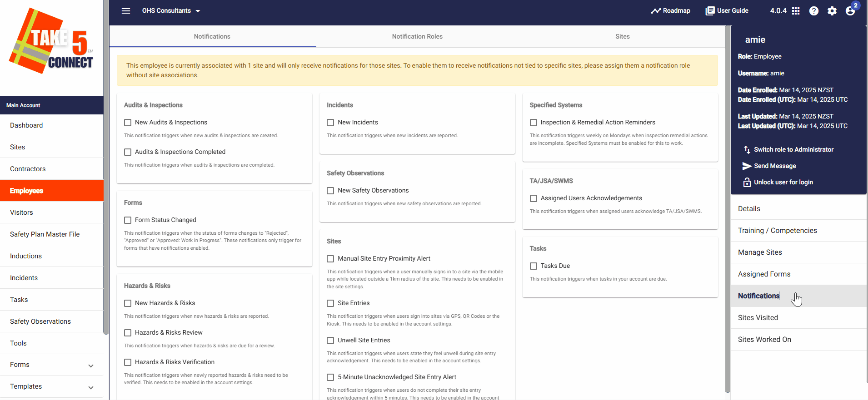The image size is (868, 400).
Task: Open Safety Plan Master File
Action: coord(52,234)
